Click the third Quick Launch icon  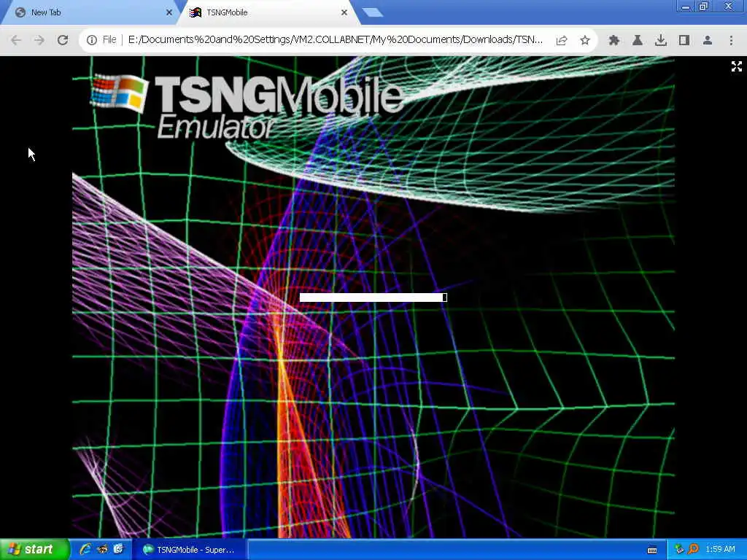pos(118,550)
